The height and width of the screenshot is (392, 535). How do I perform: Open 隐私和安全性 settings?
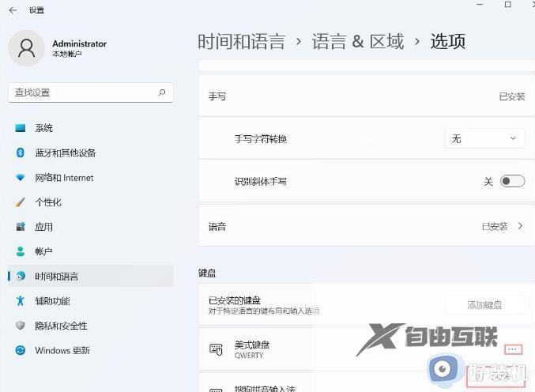pyautogui.click(x=90, y=326)
